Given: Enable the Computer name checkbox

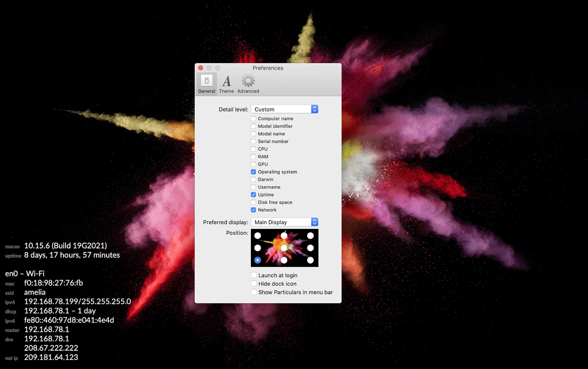Looking at the screenshot, I should (253, 119).
